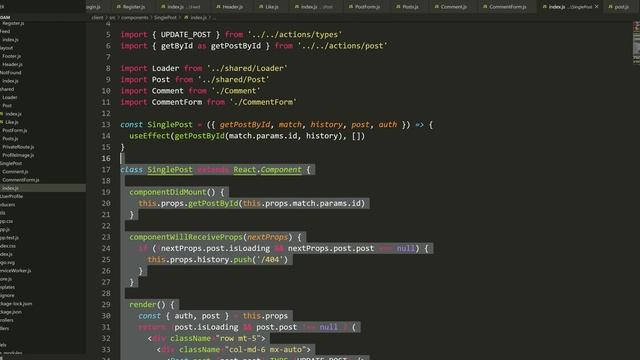Viewport: 640px width, 360px height.
Task: Select 'src' in the breadcrumb path
Action: 112,18
